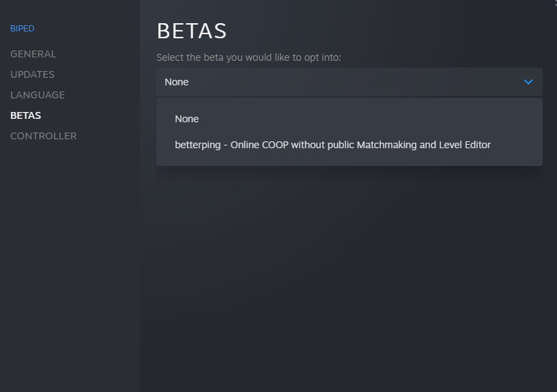Switch to the Updates section
The height and width of the screenshot is (392, 557).
click(x=32, y=74)
